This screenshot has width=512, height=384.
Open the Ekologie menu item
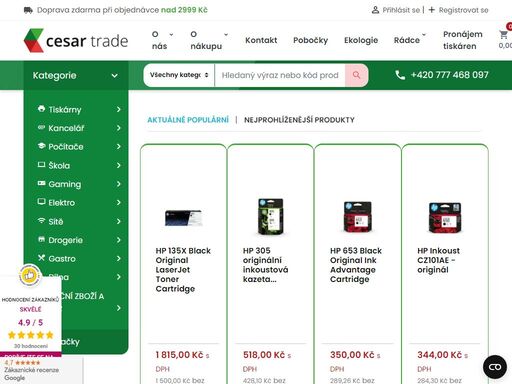tap(361, 40)
